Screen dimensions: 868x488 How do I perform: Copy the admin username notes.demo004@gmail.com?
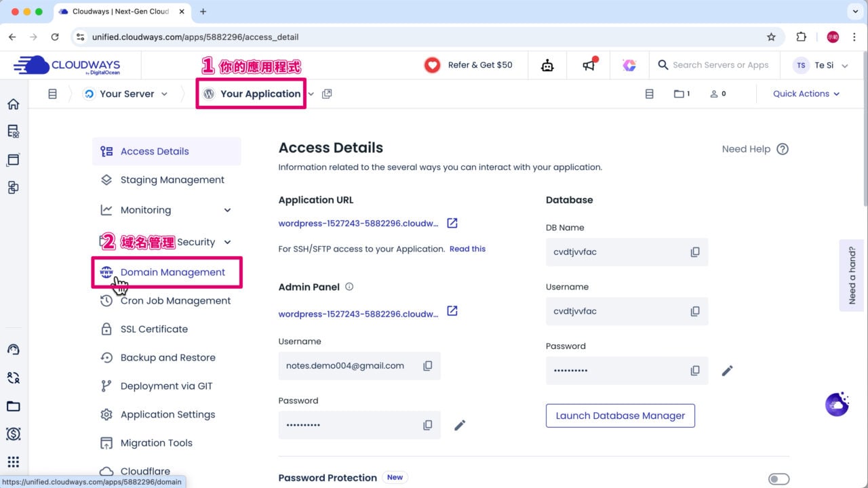(427, 365)
